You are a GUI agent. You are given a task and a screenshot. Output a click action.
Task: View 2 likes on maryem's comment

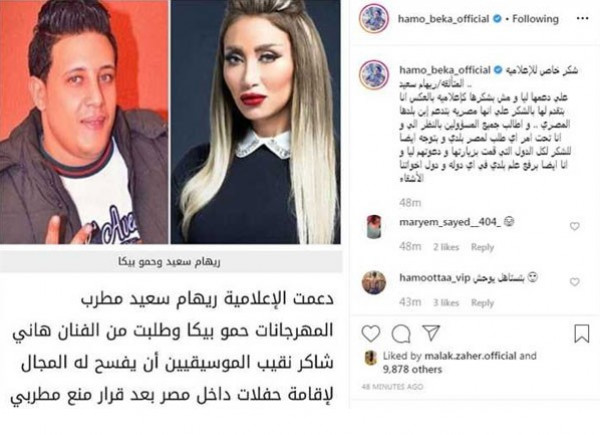446,247
